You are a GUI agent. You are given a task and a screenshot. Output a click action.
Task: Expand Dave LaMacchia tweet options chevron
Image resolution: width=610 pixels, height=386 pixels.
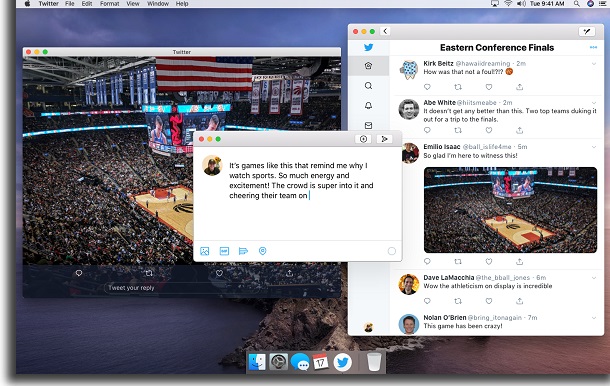[x=594, y=278]
